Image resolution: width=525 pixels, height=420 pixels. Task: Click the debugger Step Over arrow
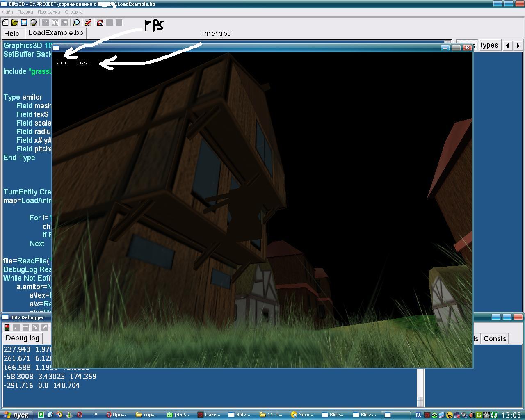[x=26, y=327]
